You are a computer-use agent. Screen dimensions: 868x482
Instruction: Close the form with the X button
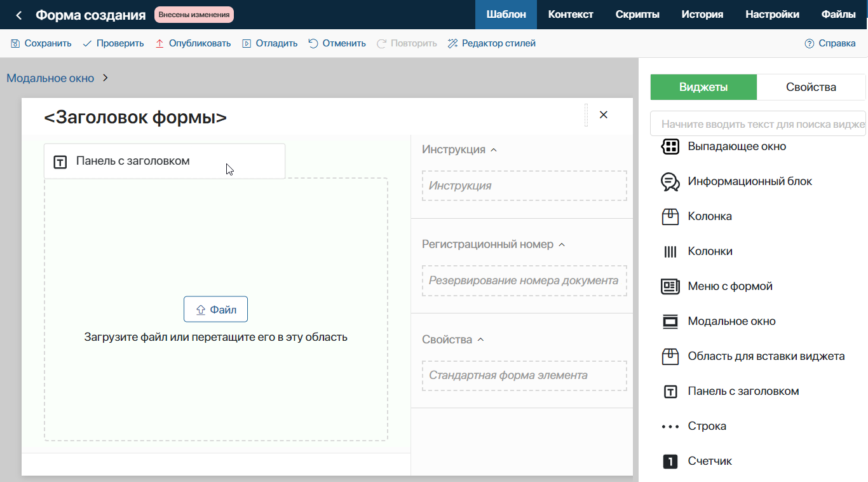pos(604,114)
